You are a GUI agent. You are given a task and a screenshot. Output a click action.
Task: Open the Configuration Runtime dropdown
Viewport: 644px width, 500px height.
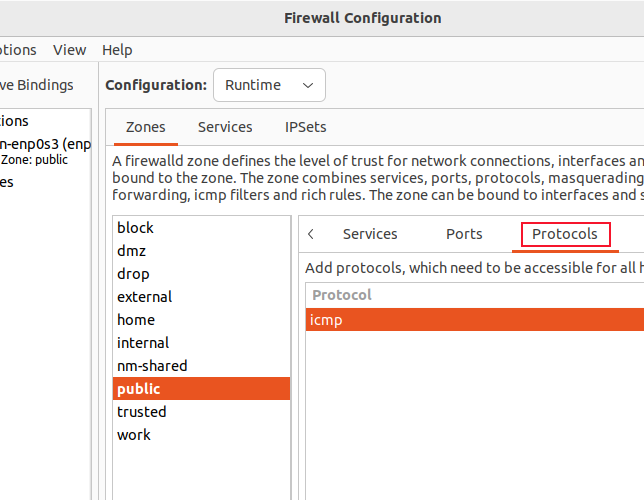269,85
